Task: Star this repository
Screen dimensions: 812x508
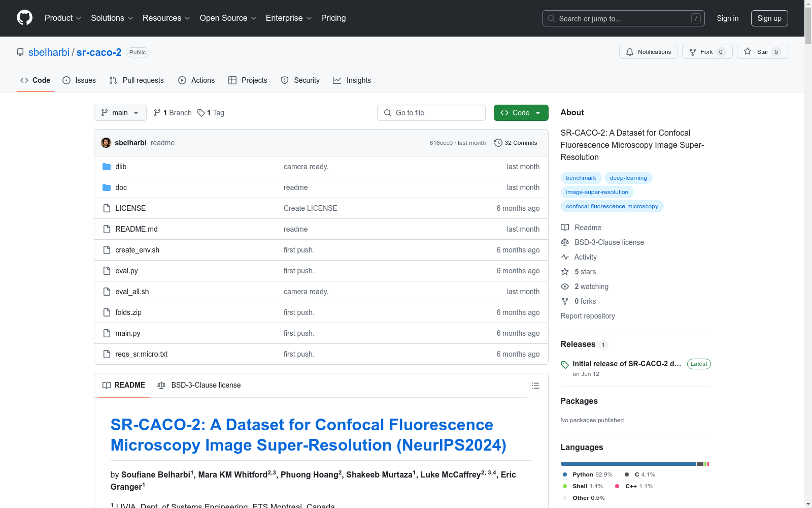Action: (762, 52)
